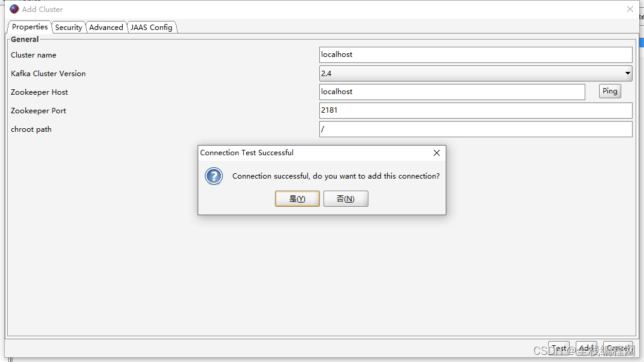Click the Zookeeper Port input field
This screenshot has width=644, height=362.
click(476, 110)
